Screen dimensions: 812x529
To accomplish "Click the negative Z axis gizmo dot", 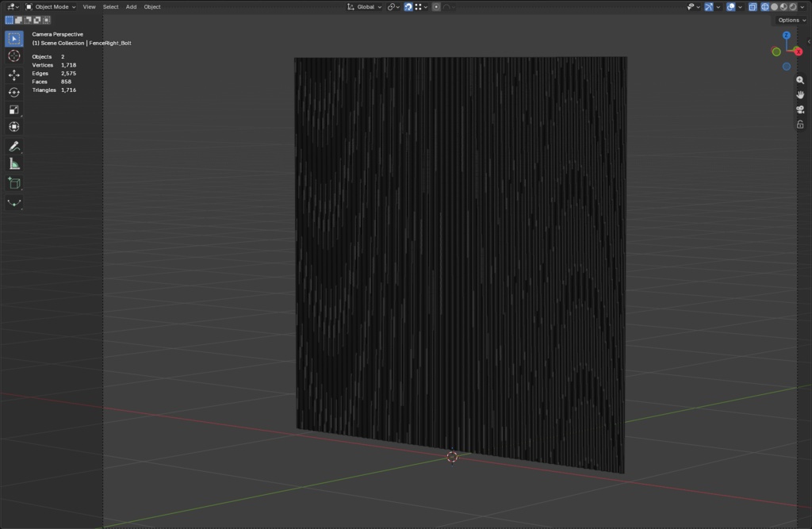I will click(786, 67).
